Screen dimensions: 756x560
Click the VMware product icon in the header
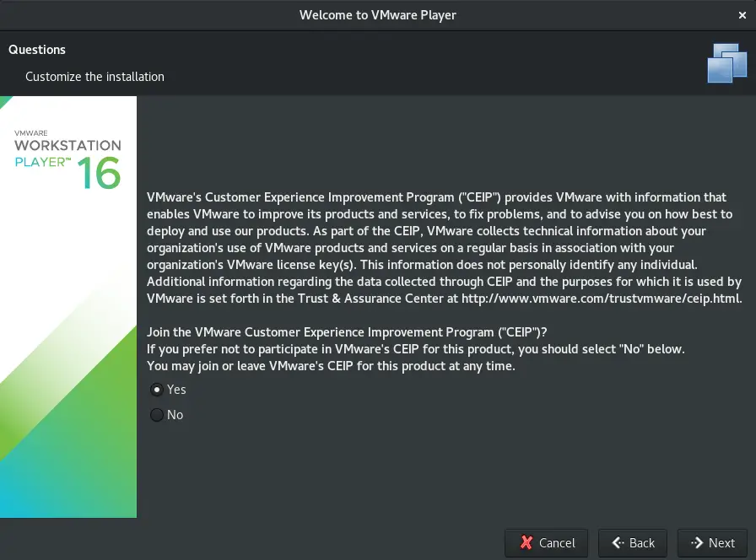[x=727, y=62]
